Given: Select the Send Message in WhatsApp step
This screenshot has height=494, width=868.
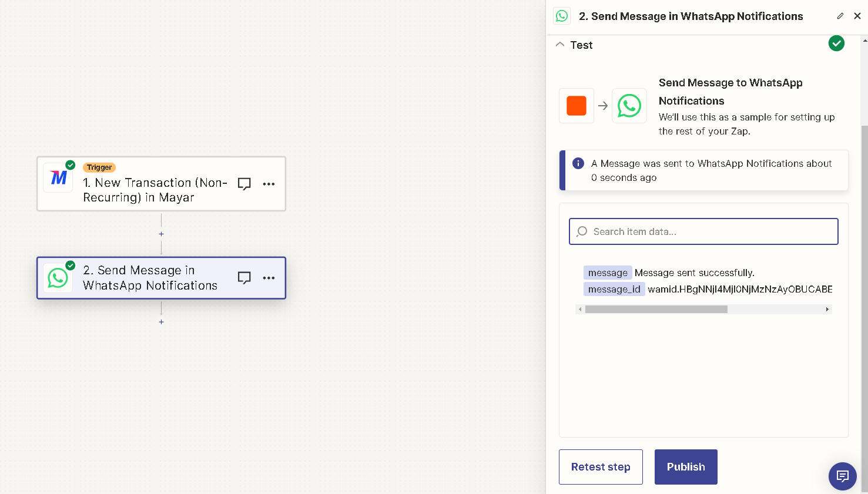Looking at the screenshot, I should 161,278.
